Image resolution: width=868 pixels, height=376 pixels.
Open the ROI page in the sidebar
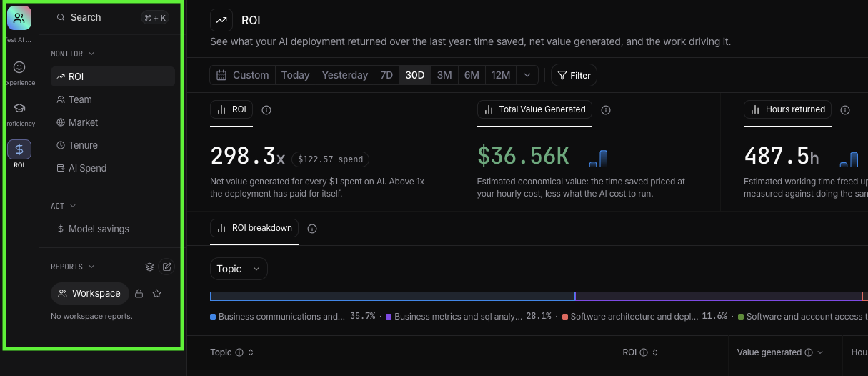113,76
